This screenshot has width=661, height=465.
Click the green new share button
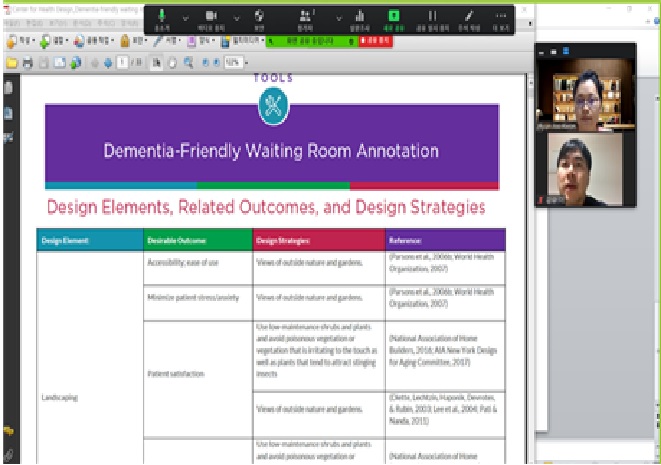(394, 18)
